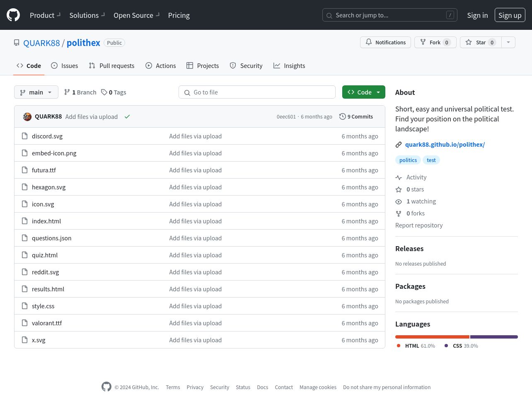Focus the Search or jump to field

[x=389, y=15]
